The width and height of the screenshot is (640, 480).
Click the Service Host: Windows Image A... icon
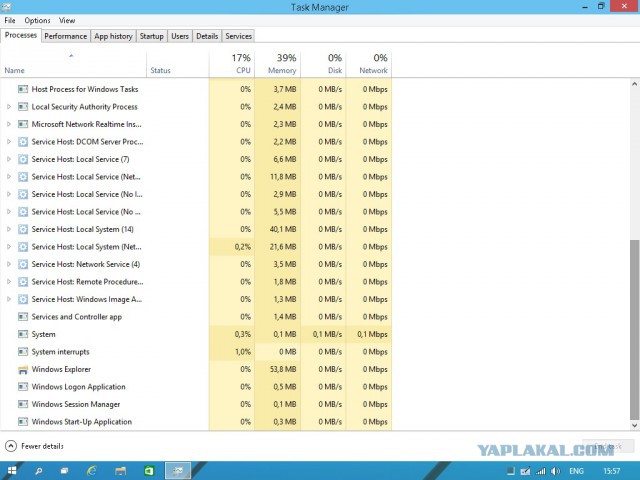click(x=23, y=299)
